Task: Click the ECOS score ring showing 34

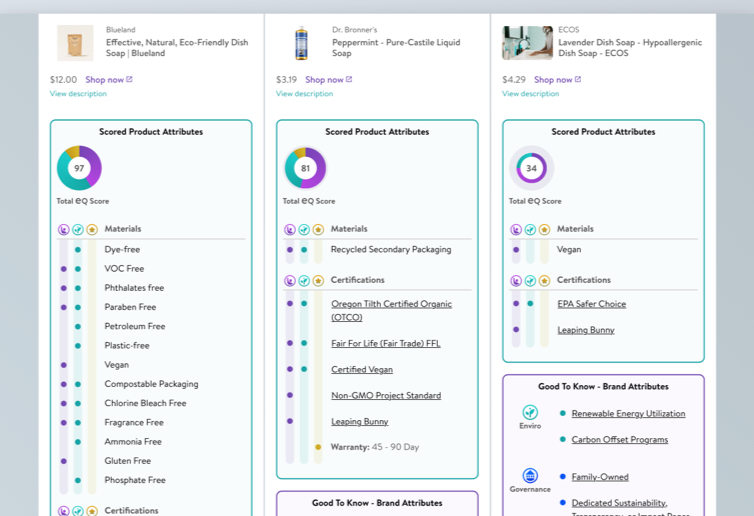Action: (x=531, y=168)
